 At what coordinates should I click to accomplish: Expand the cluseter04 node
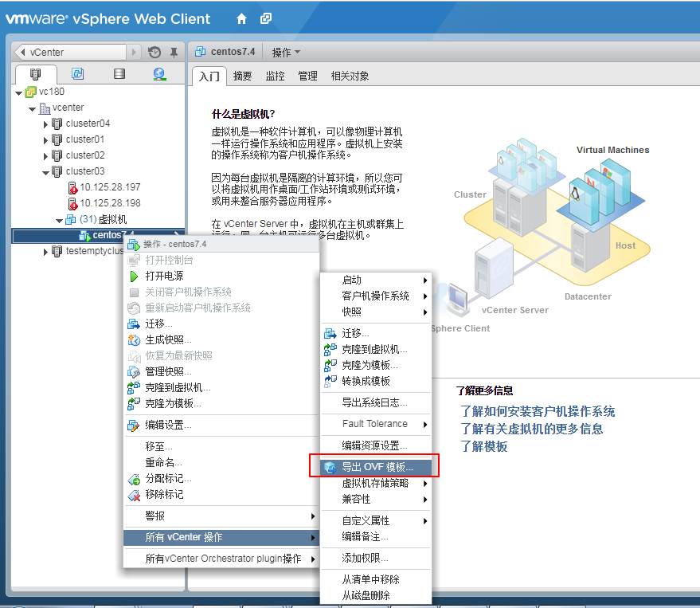45,124
